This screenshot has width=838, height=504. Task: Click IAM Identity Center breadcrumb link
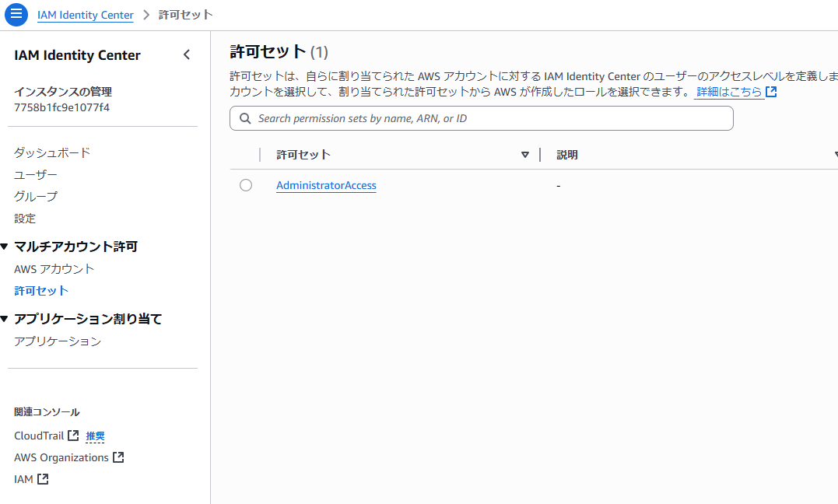click(x=86, y=15)
